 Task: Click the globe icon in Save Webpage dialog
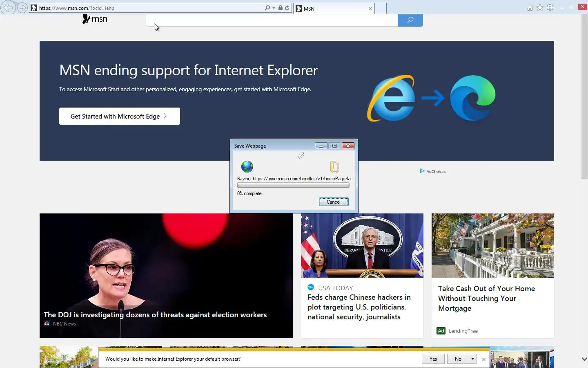[x=247, y=166]
